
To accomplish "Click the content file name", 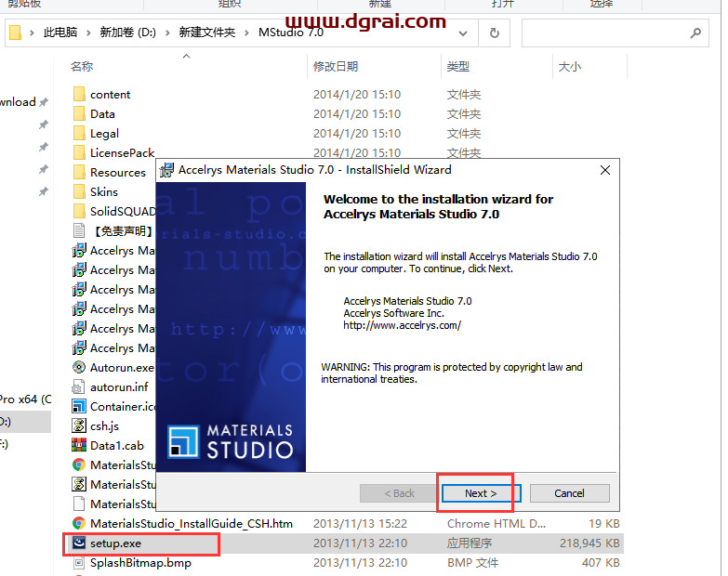I will tap(110, 95).
